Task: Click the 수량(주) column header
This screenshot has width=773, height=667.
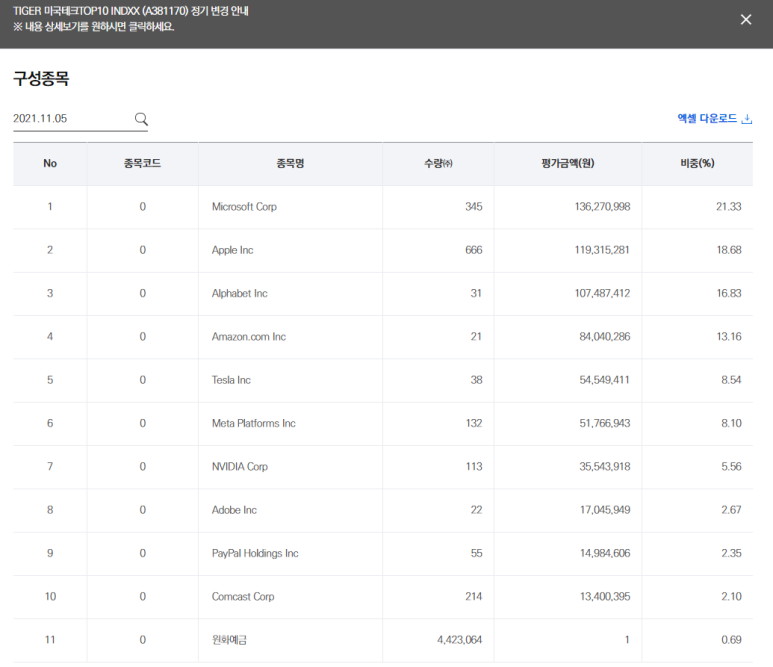Action: pos(438,163)
